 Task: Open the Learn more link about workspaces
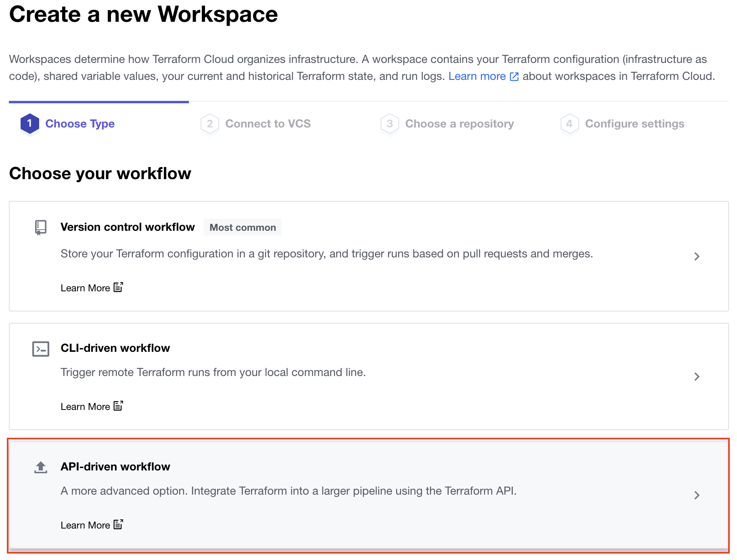click(x=477, y=76)
